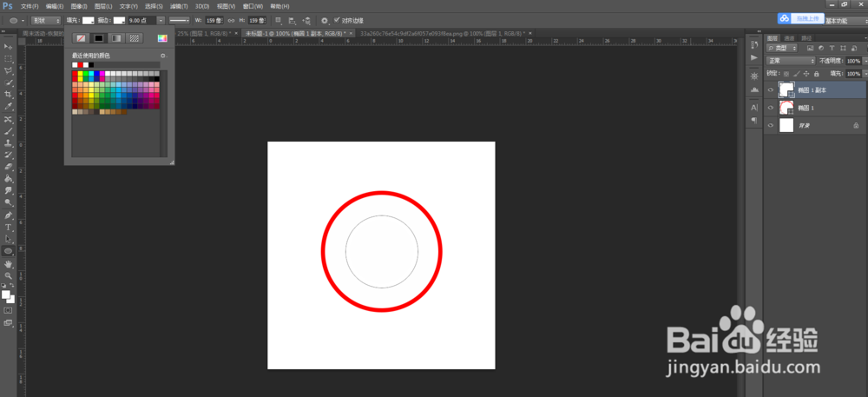Screen dimensions: 868x397
Task: Open the stroke width dropdown arrow
Action: (161, 21)
